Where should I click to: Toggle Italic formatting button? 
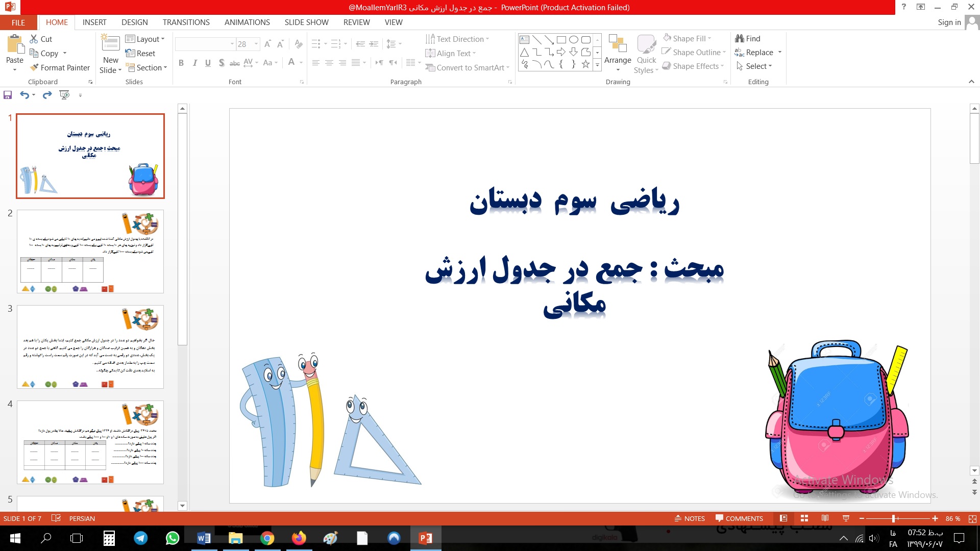tap(194, 63)
